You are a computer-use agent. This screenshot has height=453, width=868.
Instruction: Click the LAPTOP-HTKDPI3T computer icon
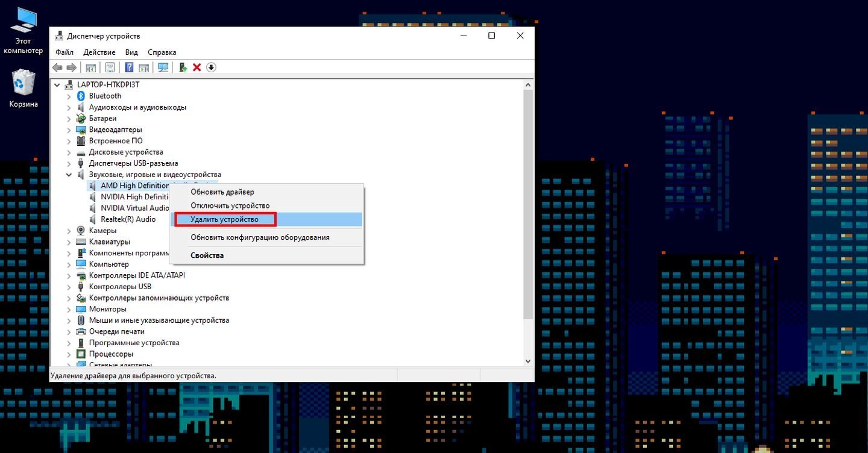pos(70,85)
